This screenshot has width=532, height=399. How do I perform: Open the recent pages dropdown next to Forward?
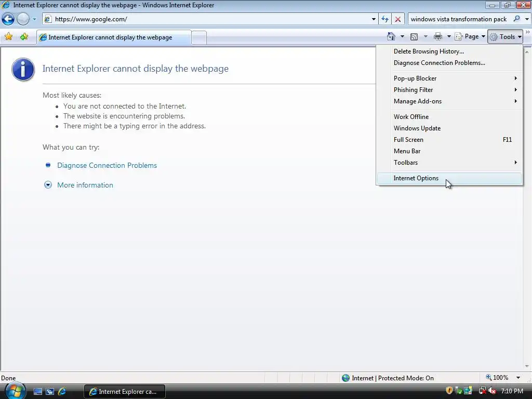point(34,19)
